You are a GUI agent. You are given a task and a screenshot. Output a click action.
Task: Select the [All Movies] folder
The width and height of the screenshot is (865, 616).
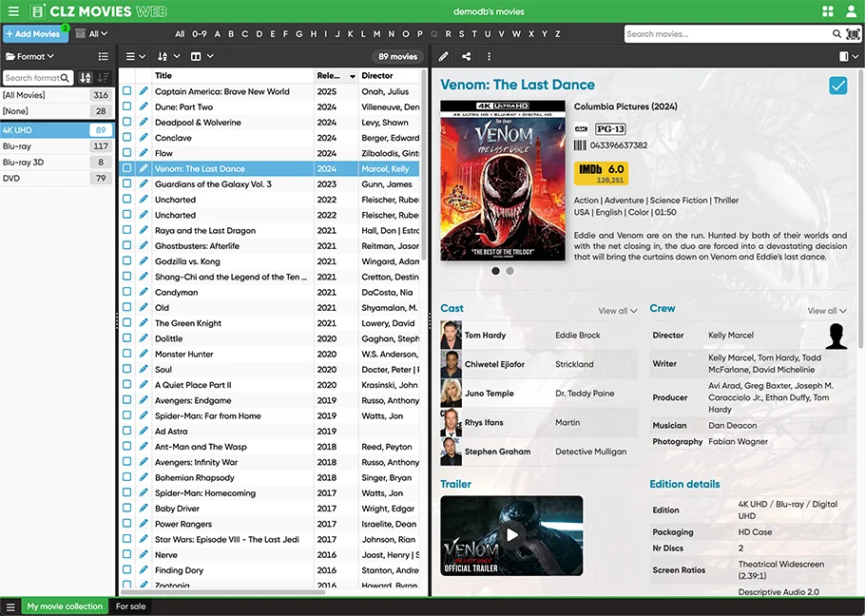[57, 95]
